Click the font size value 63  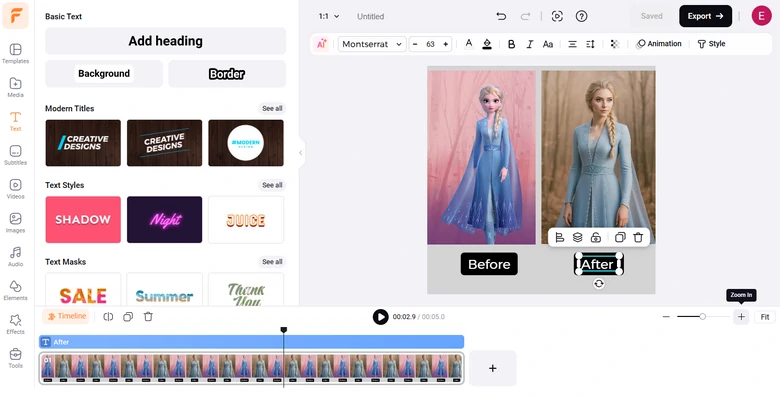(430, 44)
